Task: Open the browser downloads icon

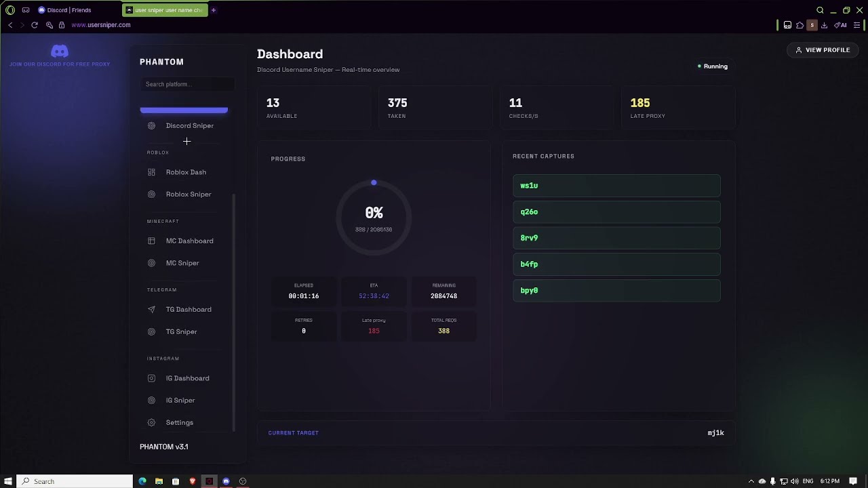Action: 825,25
